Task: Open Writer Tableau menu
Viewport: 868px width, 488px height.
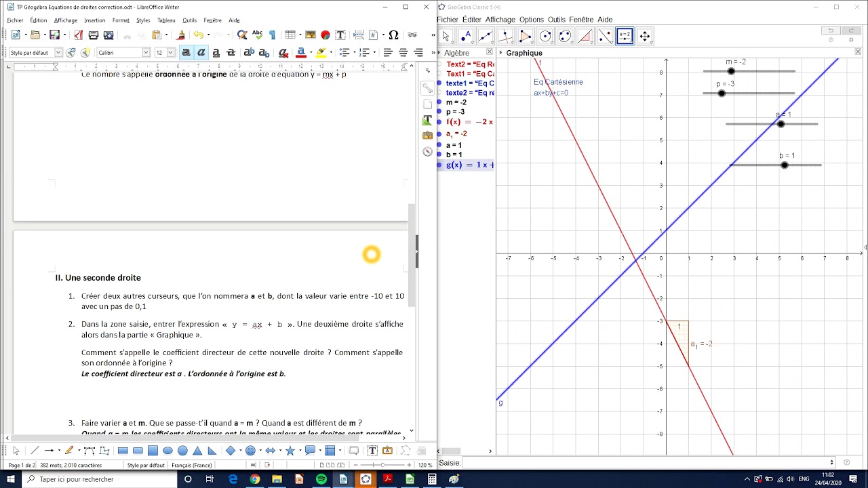Action: pyautogui.click(x=166, y=20)
